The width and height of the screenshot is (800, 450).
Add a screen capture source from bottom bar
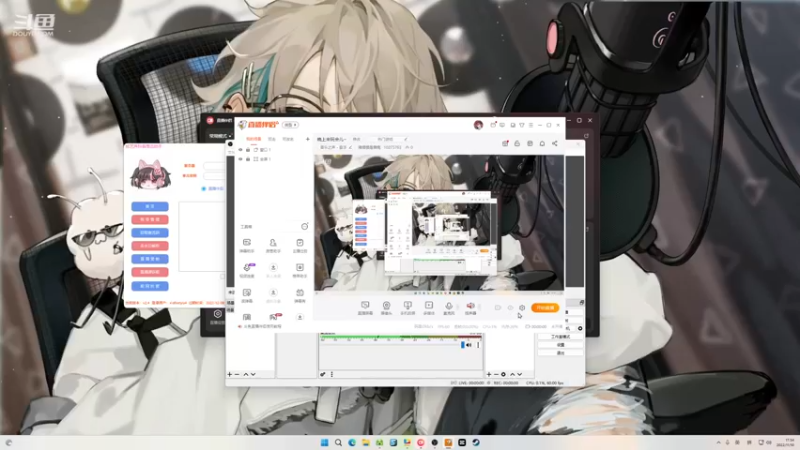pyautogui.click(x=365, y=307)
